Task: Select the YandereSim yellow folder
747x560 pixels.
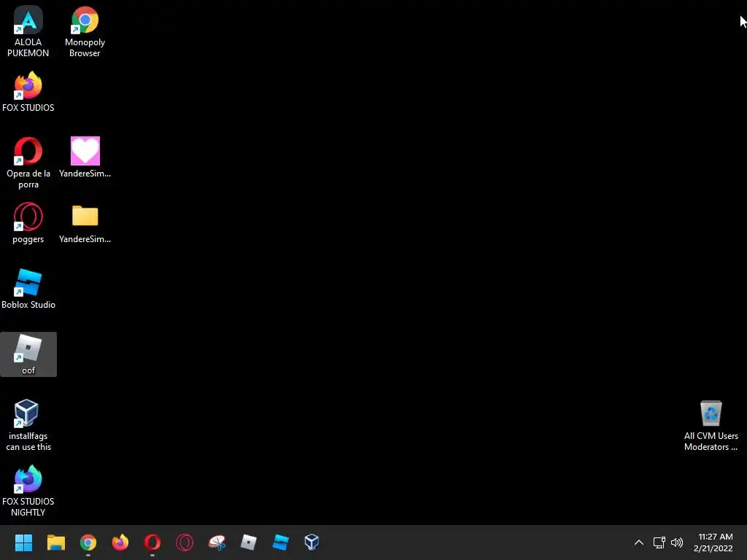Action: click(85, 223)
